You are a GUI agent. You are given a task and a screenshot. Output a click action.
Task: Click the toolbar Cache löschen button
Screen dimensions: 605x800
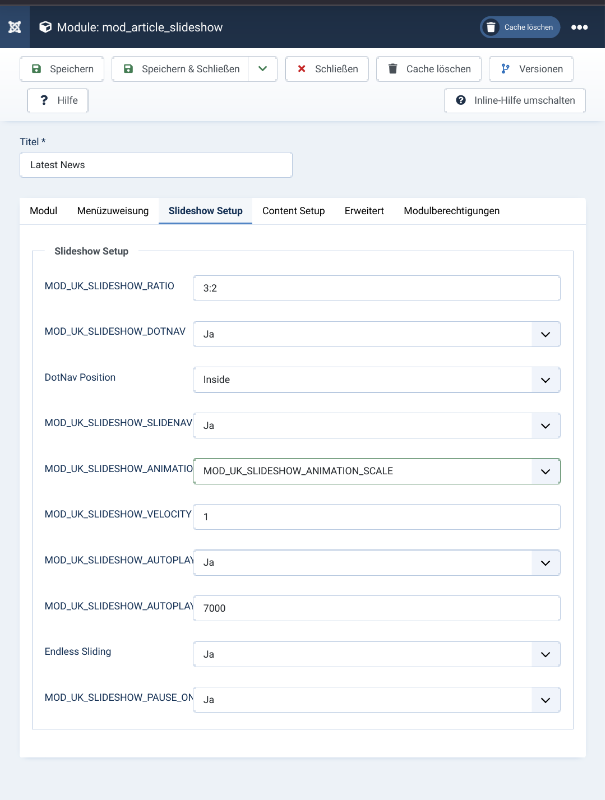click(x=429, y=69)
